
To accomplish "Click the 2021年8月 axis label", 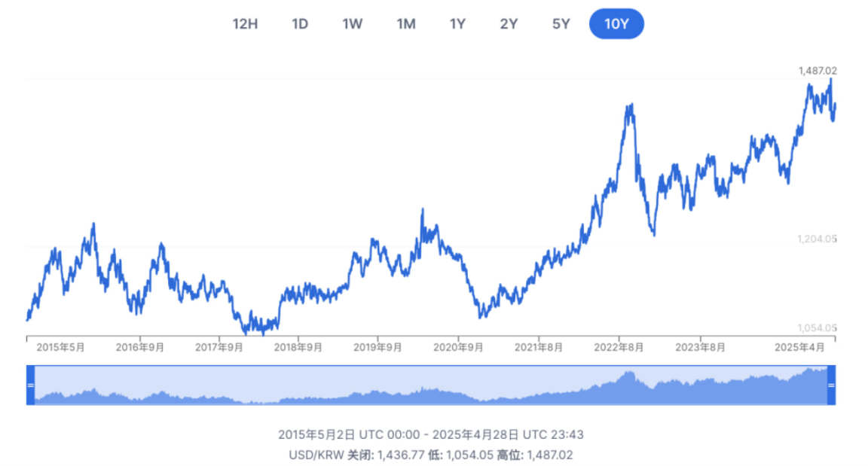I will click(539, 347).
